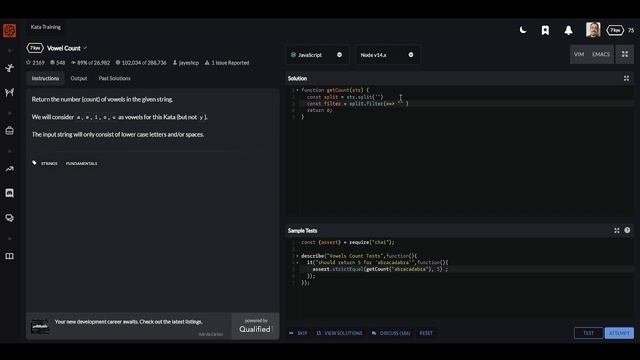Click the star count 2169

coord(35,63)
